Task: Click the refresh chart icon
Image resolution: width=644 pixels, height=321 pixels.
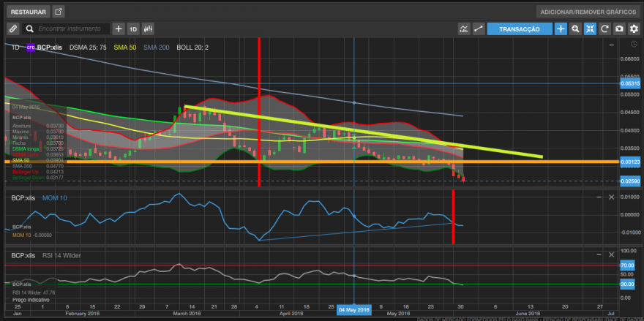Action: point(604,29)
